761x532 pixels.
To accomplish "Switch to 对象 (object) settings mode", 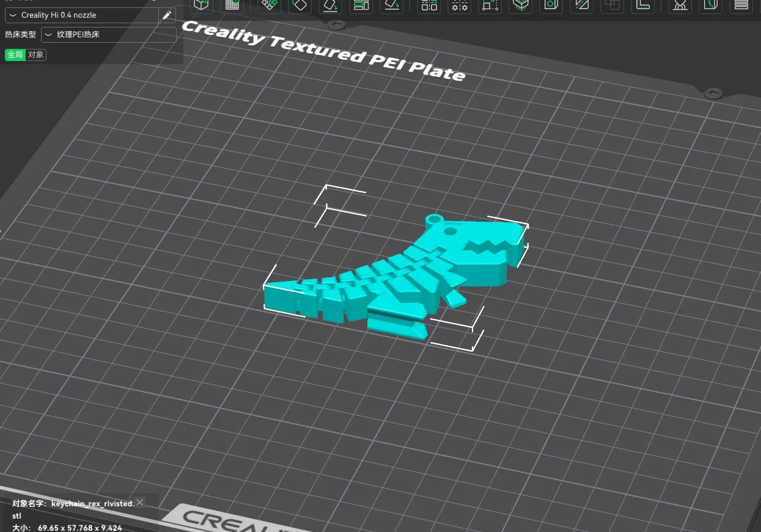I will (35, 55).
